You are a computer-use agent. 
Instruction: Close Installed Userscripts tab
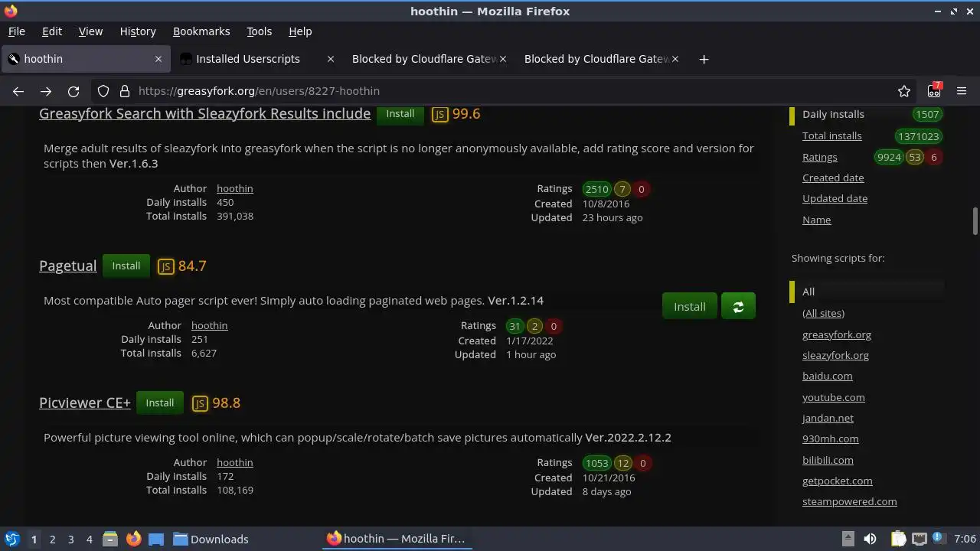[330, 59]
